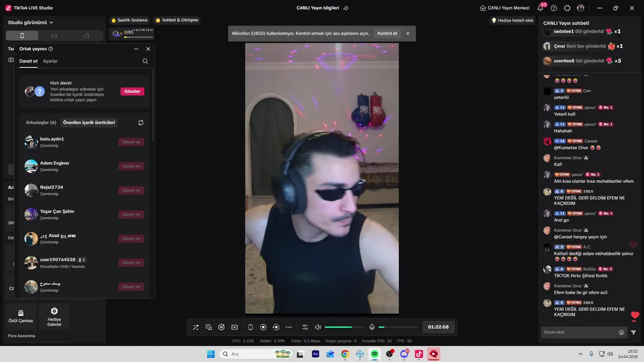Open batu.aydn1 profile avatar

[31, 142]
